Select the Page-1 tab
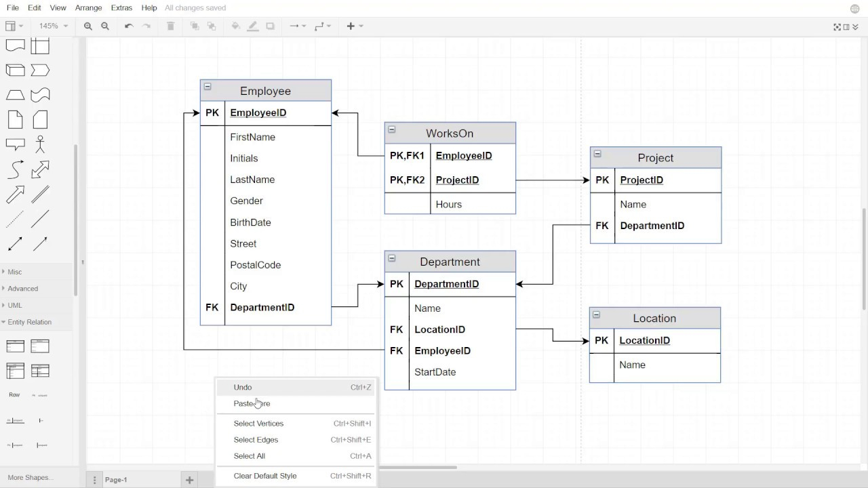This screenshot has height=488, width=868. click(116, 480)
